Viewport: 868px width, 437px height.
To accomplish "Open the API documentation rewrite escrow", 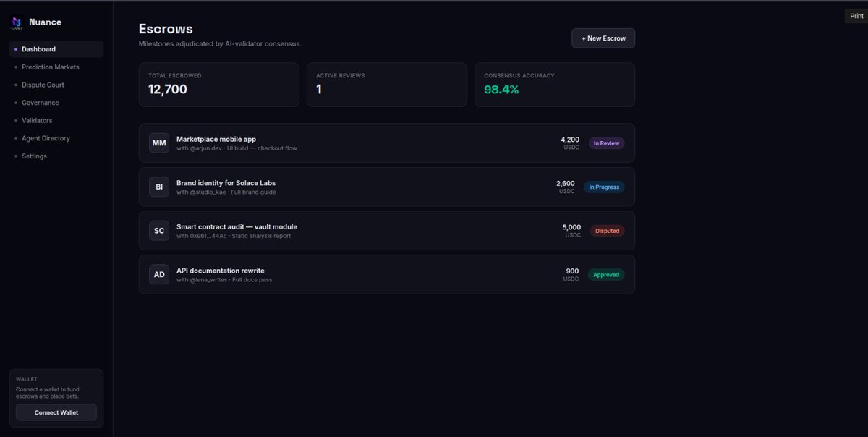I will coord(387,274).
